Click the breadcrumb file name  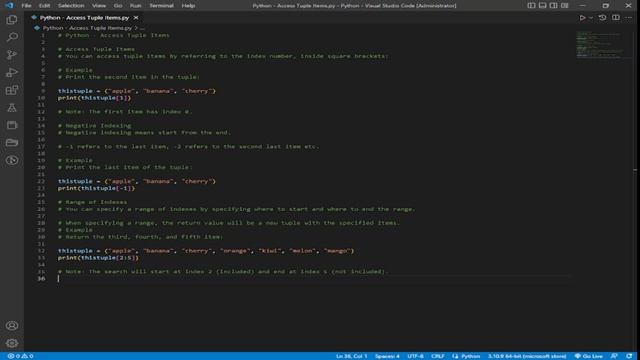87,28
